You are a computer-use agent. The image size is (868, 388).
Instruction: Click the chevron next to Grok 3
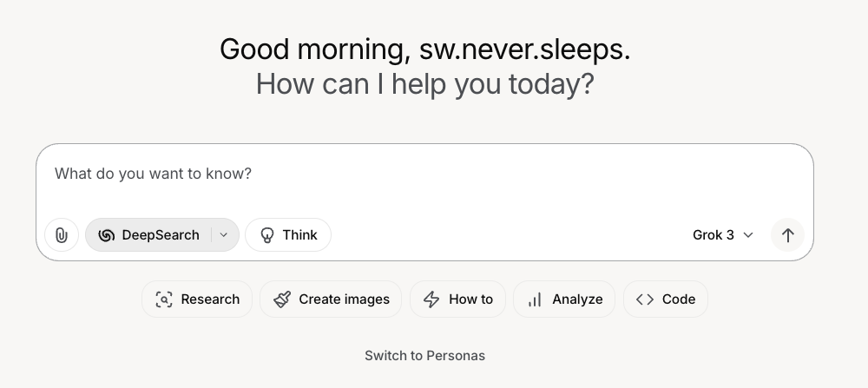click(x=748, y=235)
